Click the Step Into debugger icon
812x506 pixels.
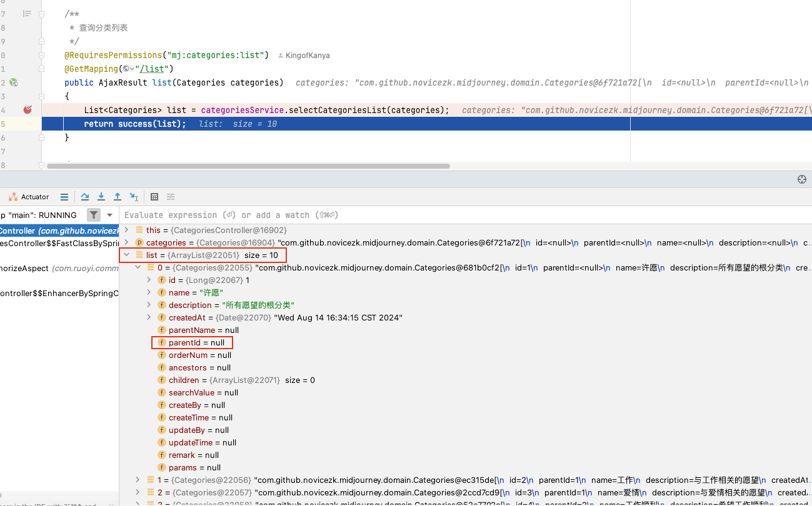tap(101, 197)
